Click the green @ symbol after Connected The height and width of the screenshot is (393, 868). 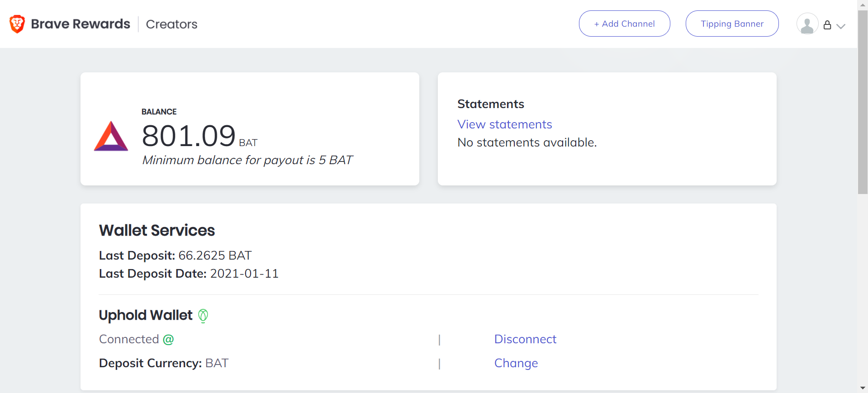coord(168,340)
